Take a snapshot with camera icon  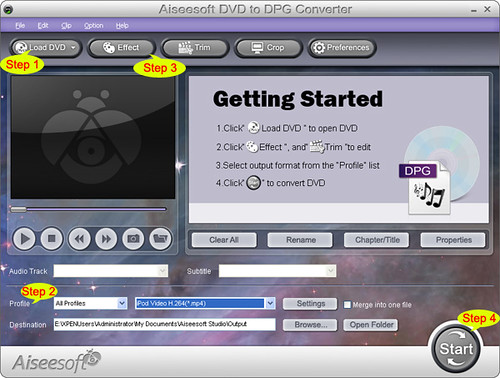(x=133, y=239)
